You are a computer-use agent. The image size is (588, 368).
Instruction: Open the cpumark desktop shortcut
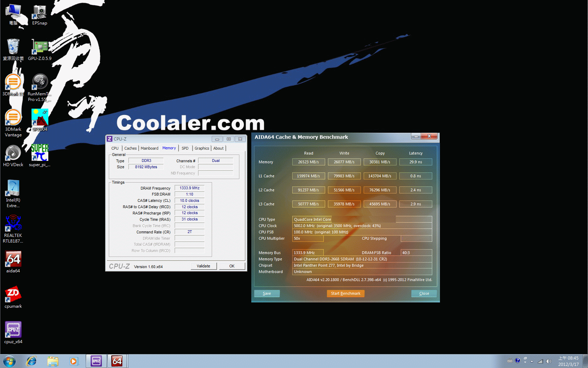coord(13,297)
